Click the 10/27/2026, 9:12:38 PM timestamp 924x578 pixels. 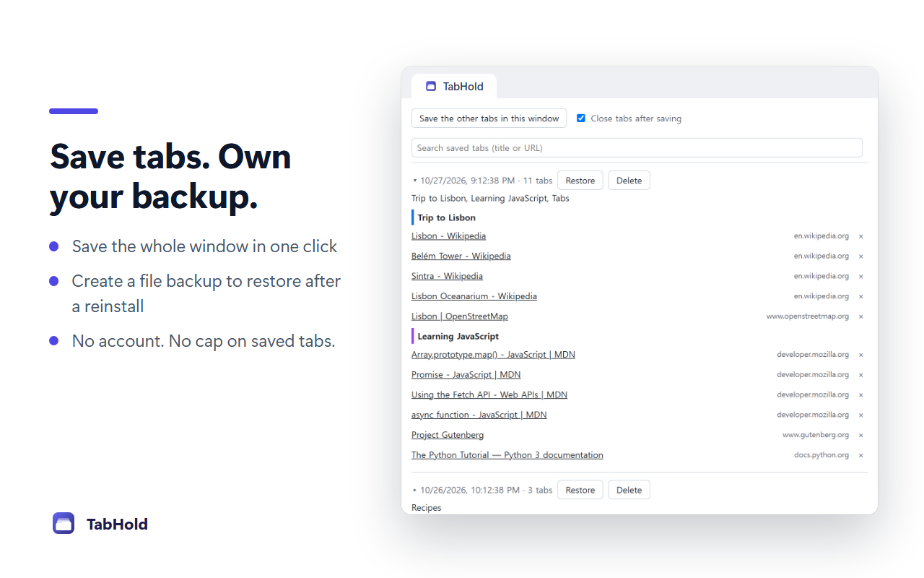click(468, 181)
